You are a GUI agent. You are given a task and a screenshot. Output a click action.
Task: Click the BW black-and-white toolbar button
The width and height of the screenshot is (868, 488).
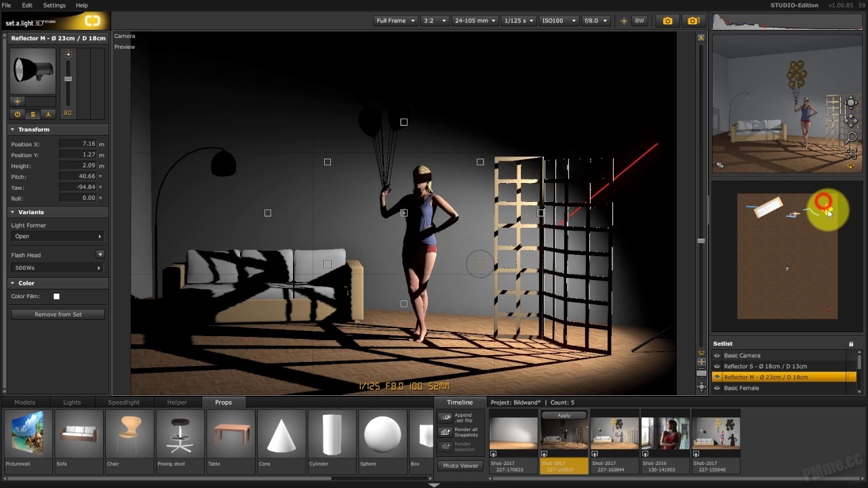point(639,21)
